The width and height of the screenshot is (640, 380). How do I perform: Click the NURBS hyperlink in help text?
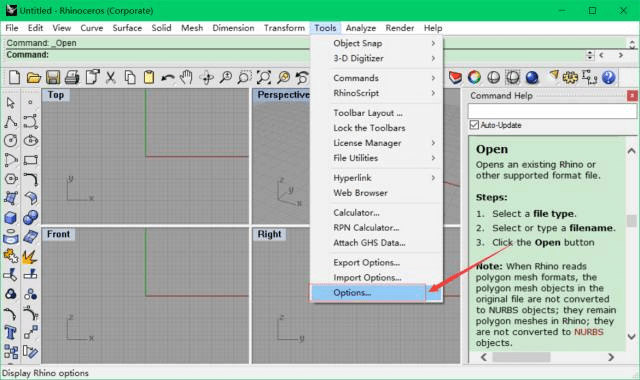click(589, 332)
